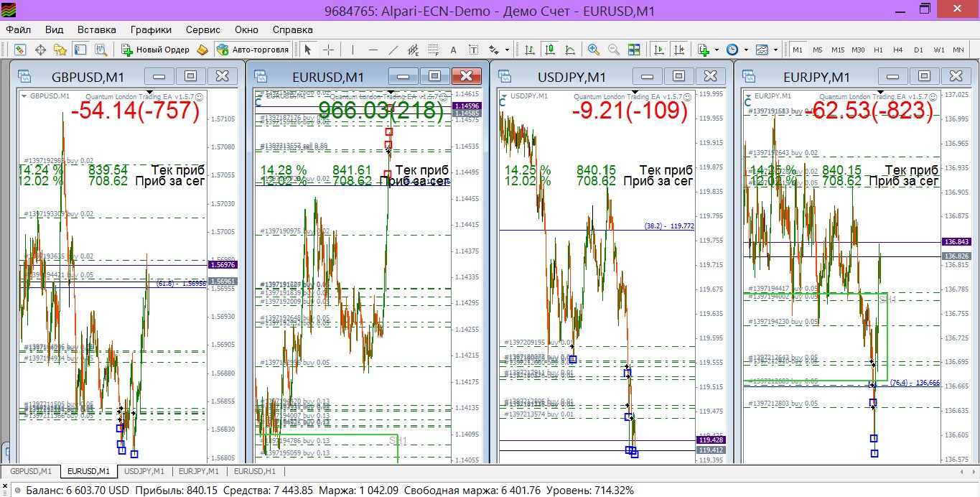This screenshot has height=497, width=980.
Task: Select the trendline drawing tool
Action: (x=393, y=50)
